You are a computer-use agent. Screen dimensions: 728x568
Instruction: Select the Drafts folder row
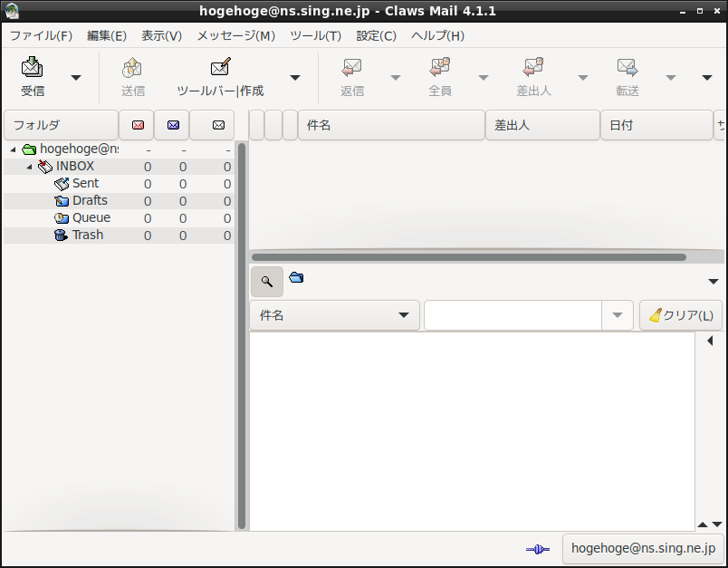click(x=119, y=201)
